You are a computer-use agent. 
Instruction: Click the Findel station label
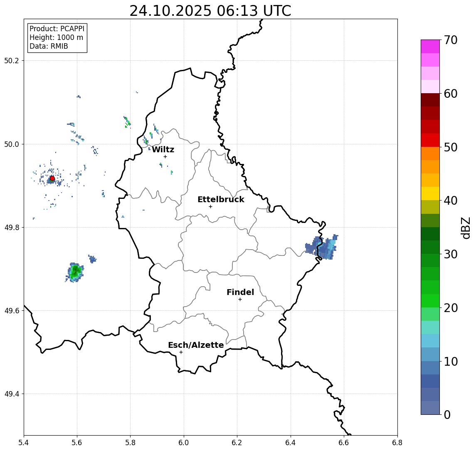(x=240, y=292)
